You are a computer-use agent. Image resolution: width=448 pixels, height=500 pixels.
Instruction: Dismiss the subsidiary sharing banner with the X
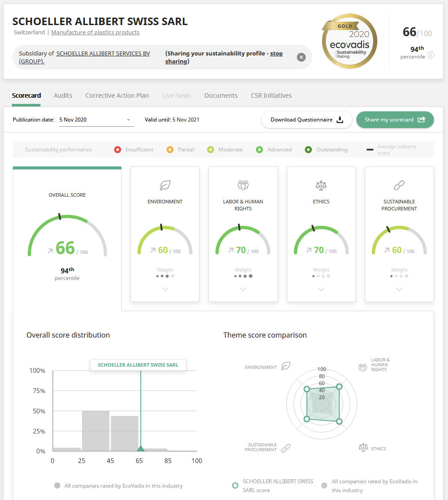pyautogui.click(x=301, y=57)
